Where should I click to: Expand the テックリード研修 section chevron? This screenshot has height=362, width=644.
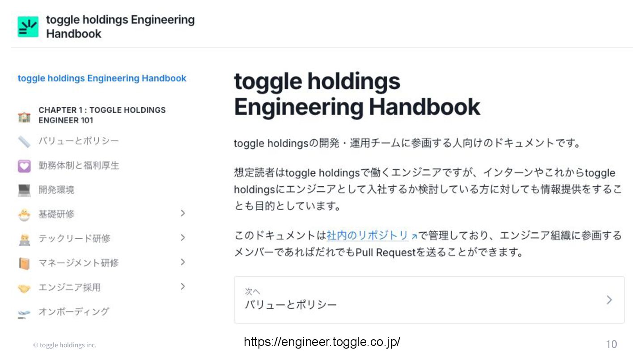(x=182, y=238)
